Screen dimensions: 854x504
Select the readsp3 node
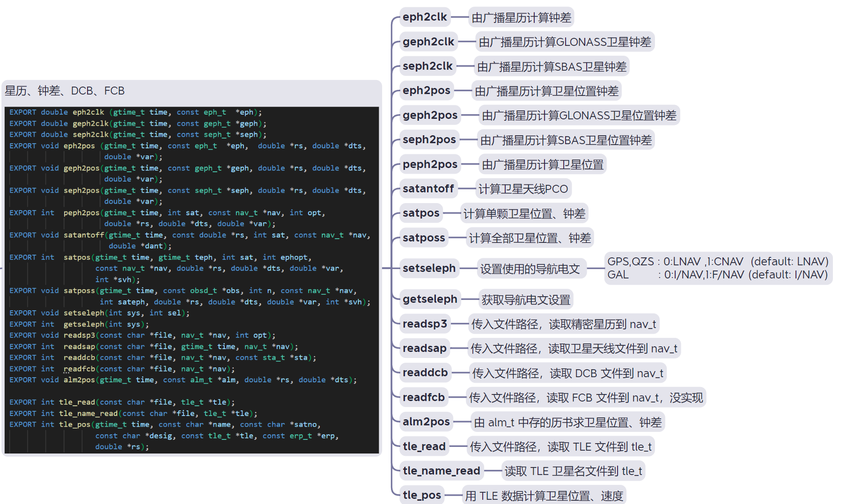(x=425, y=324)
